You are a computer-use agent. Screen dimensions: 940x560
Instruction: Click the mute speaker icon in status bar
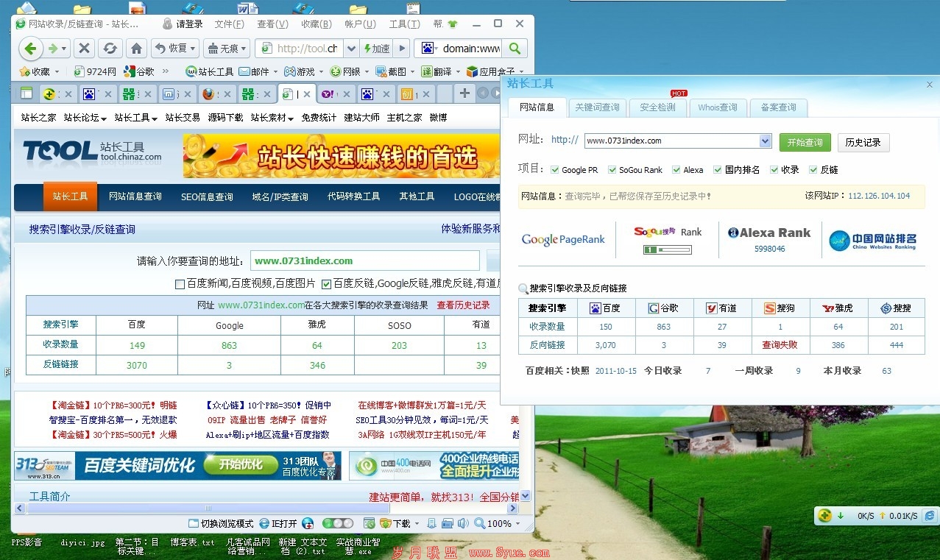pyautogui.click(x=462, y=523)
